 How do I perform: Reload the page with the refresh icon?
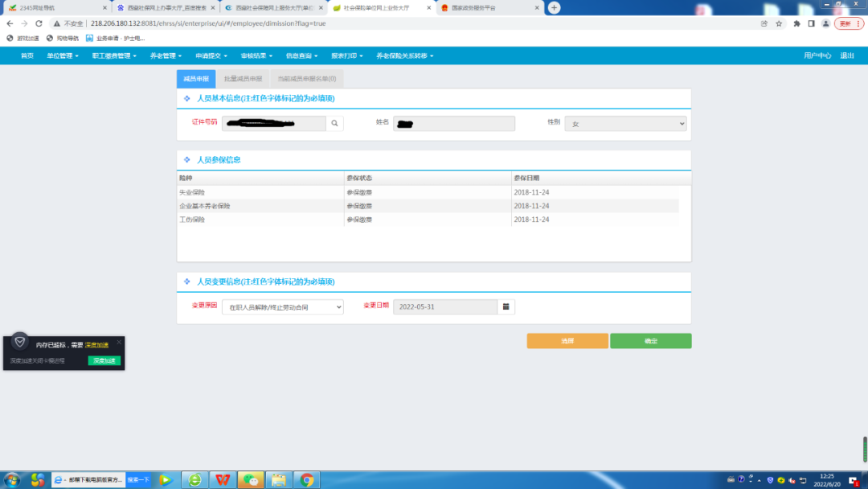point(39,23)
